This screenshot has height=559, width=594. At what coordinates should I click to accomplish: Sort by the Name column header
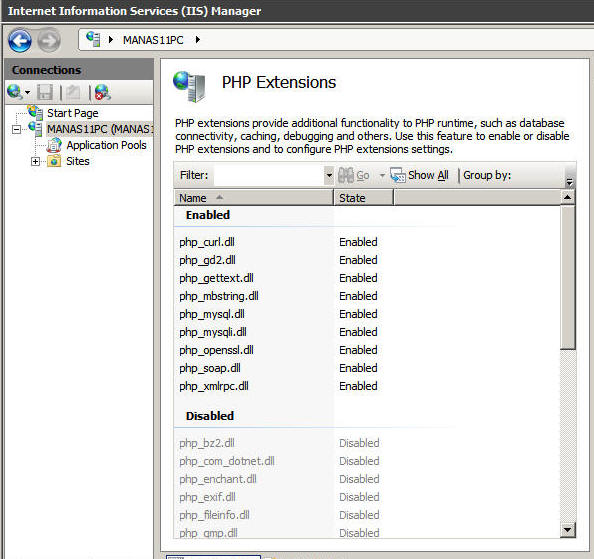pyautogui.click(x=253, y=198)
